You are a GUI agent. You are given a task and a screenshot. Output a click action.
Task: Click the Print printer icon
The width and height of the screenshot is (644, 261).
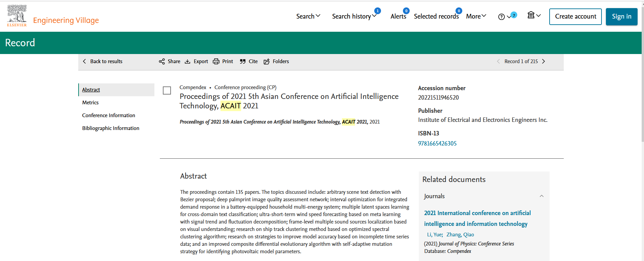click(216, 61)
